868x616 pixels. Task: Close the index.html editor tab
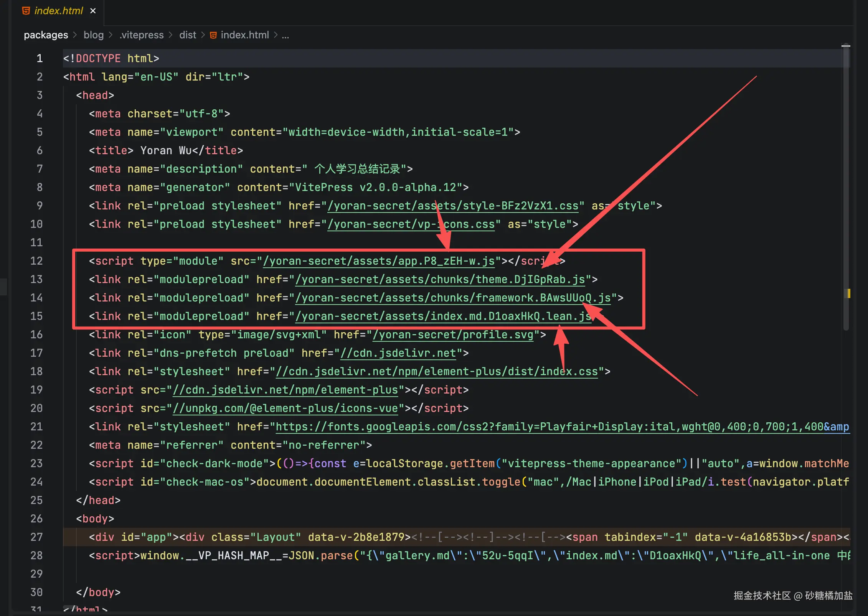(x=93, y=11)
